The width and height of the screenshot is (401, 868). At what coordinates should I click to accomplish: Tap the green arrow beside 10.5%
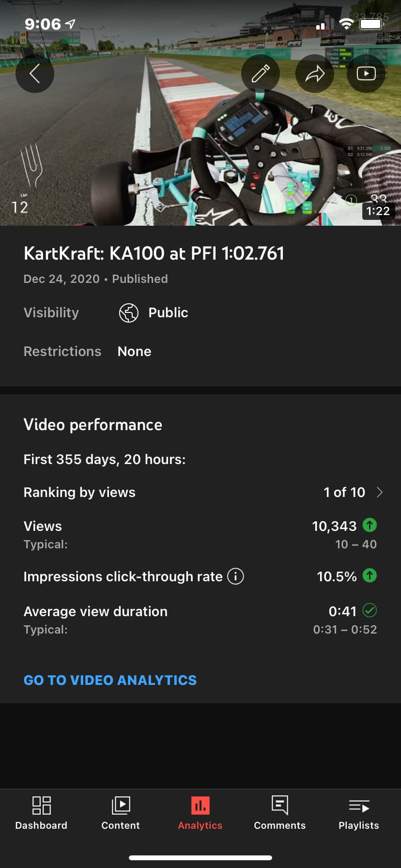point(370,575)
